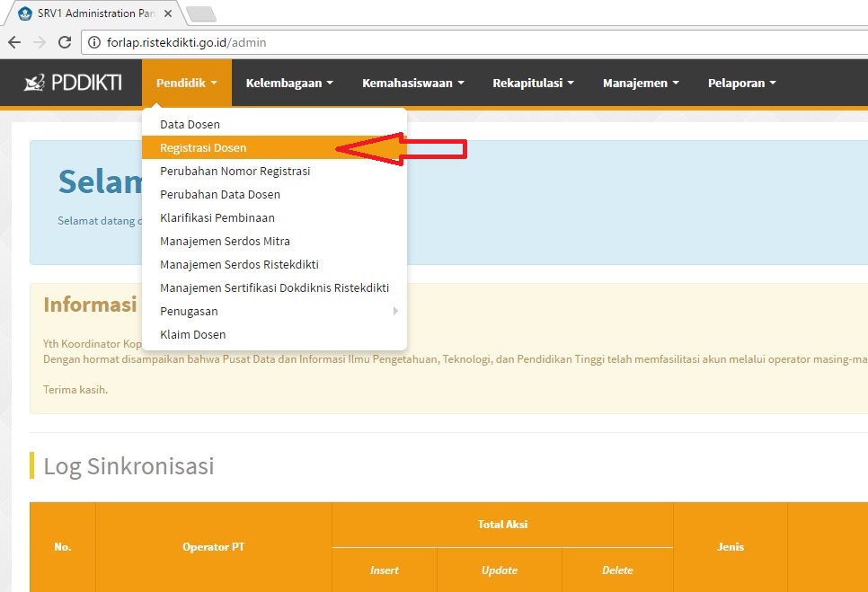The width and height of the screenshot is (868, 592).
Task: Open the Rekapitulasi dropdown
Action: coord(533,82)
